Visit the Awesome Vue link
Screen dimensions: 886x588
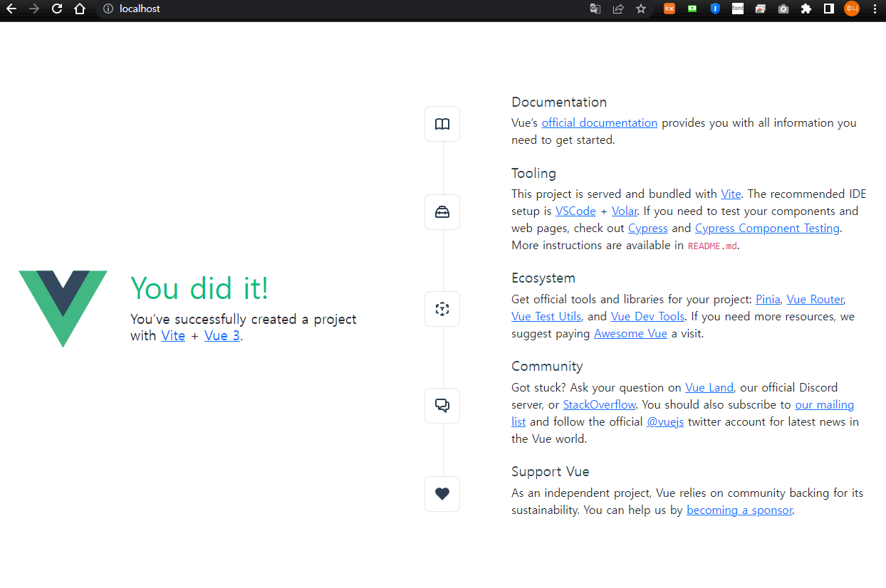coord(630,334)
